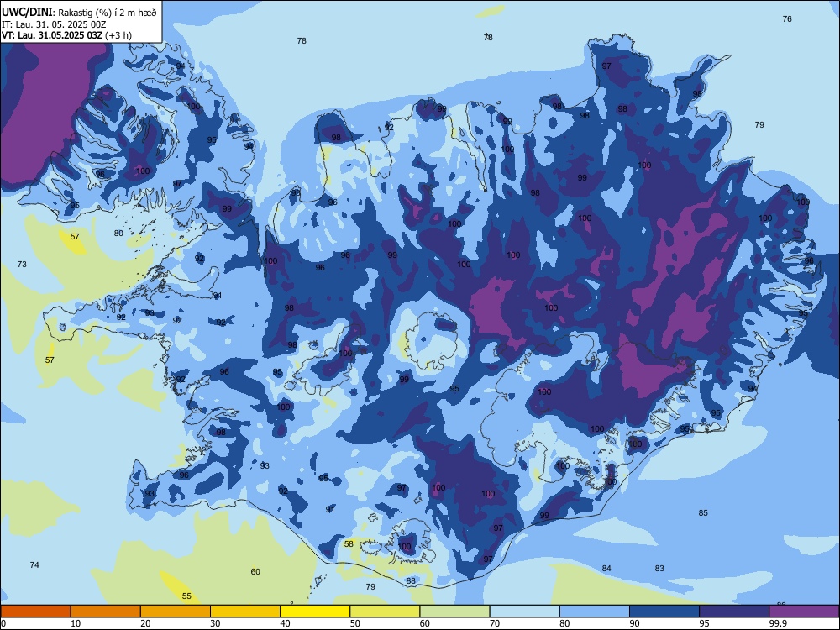Select the 'IT: Lau. 31. 05. 2025 00Z' line
Viewport: 840px width, 630px height.
(x=54, y=24)
